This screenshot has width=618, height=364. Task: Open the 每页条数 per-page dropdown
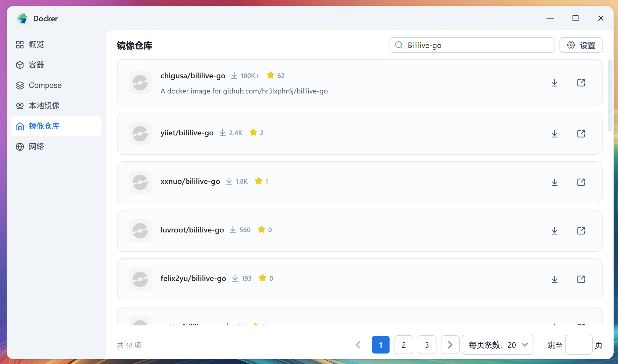(498, 345)
